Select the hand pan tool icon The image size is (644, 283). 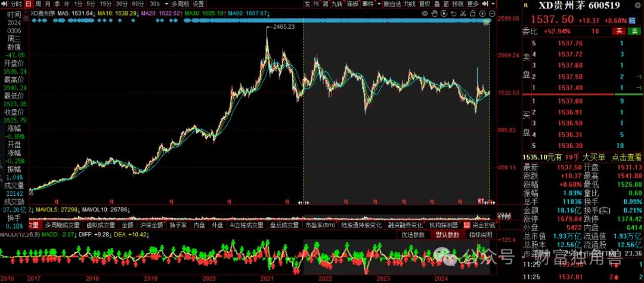point(435,14)
